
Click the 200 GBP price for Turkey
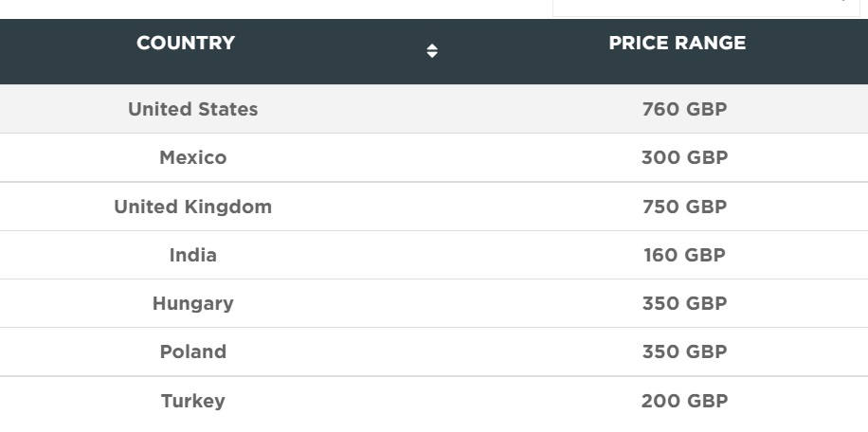tap(684, 402)
